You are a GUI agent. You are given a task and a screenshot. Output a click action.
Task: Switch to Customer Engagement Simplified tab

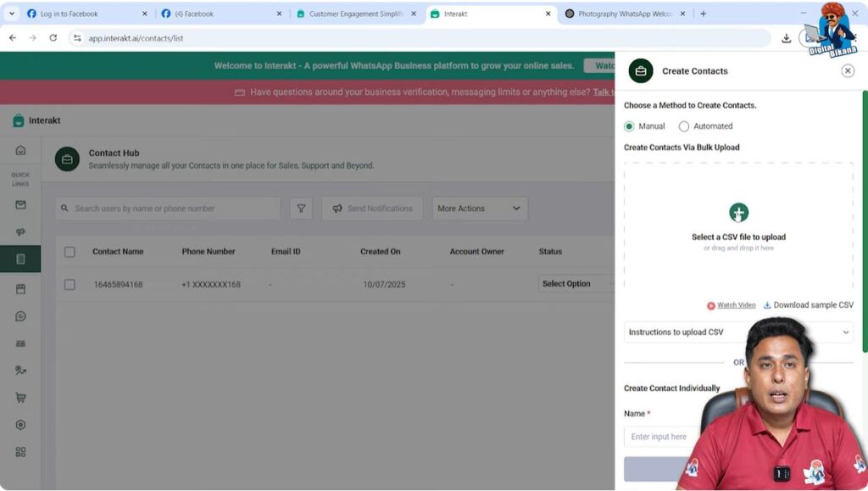pyautogui.click(x=356, y=14)
